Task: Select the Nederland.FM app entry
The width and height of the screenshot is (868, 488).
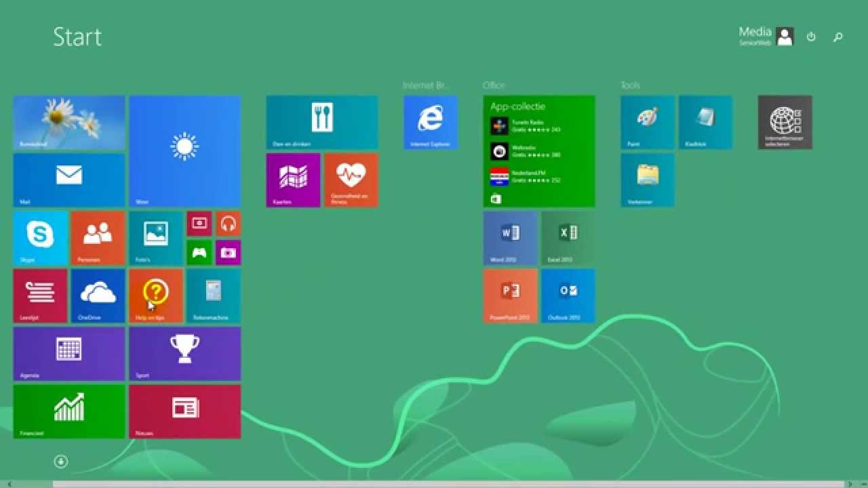Action: click(x=526, y=176)
